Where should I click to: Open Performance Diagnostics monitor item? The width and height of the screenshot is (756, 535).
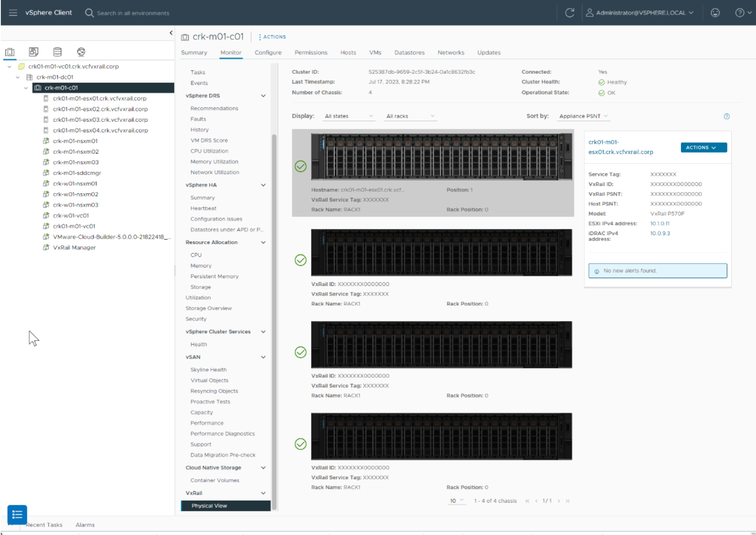222,434
